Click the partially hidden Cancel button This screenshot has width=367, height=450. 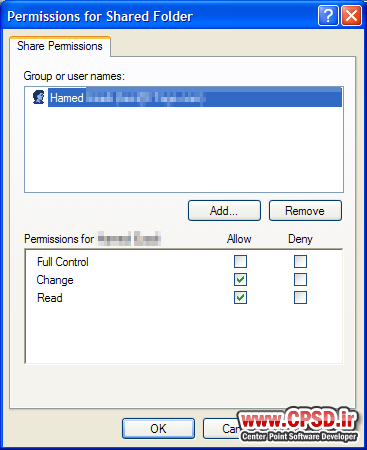coord(222,429)
